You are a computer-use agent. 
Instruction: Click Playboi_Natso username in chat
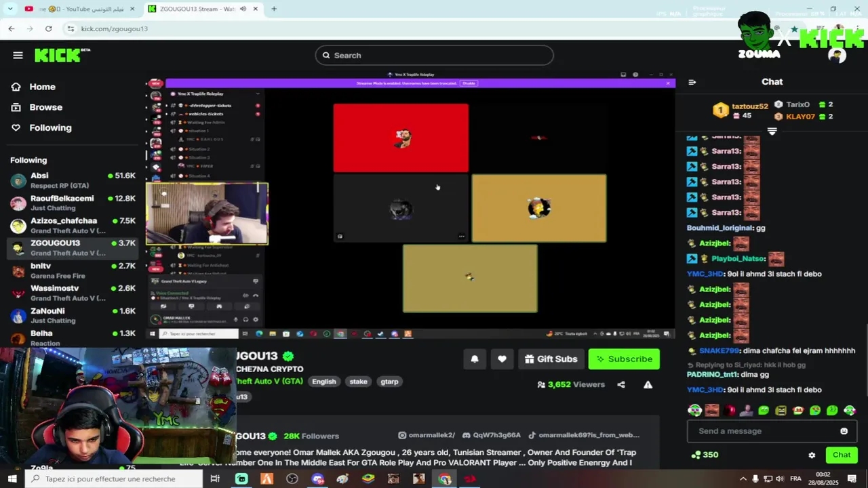point(738,258)
